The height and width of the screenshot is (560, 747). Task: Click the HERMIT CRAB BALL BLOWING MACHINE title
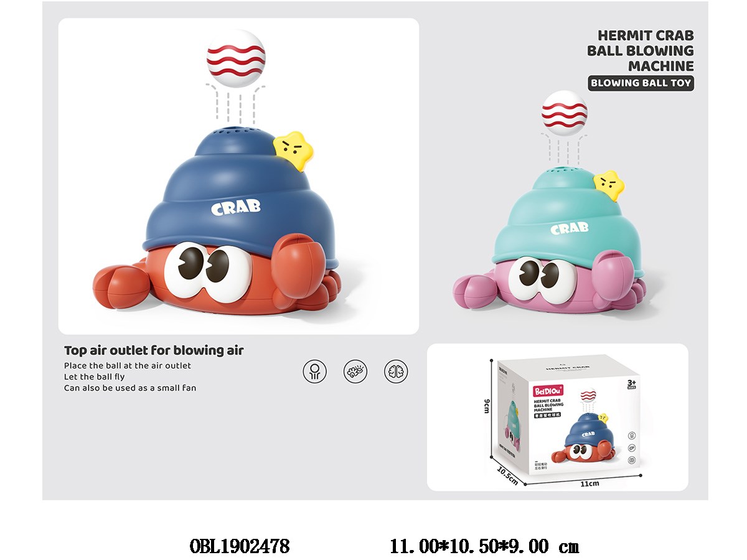tap(641, 50)
